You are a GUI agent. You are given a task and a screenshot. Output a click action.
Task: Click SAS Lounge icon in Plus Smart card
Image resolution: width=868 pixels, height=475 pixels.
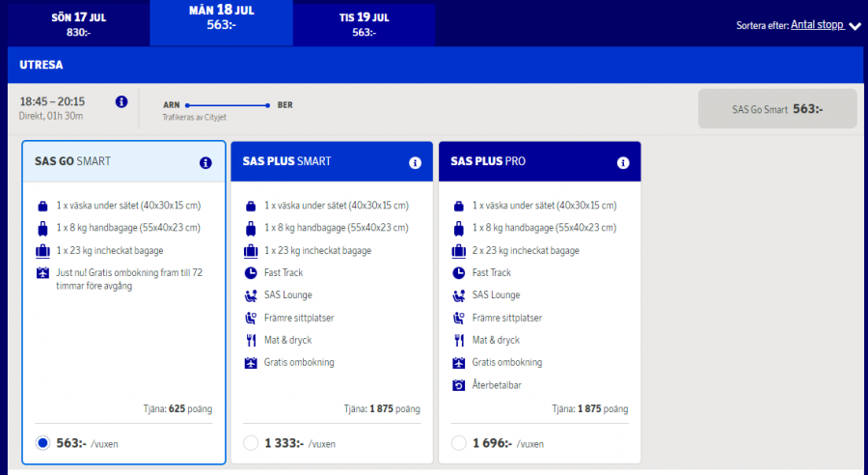pos(251,295)
